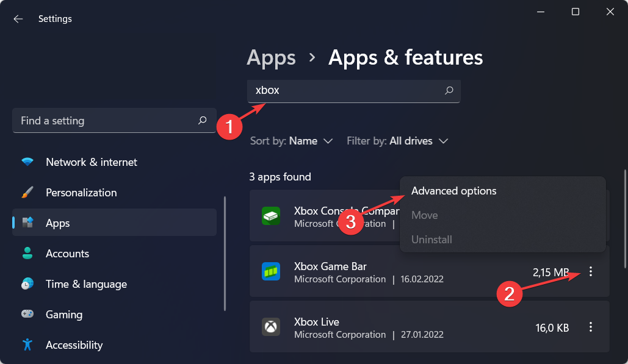Click the Gaming controller icon
The image size is (628, 364).
click(27, 314)
